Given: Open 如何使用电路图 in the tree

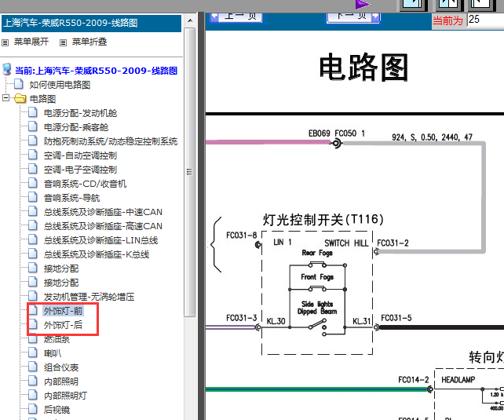Looking at the screenshot, I should [x=60, y=85].
